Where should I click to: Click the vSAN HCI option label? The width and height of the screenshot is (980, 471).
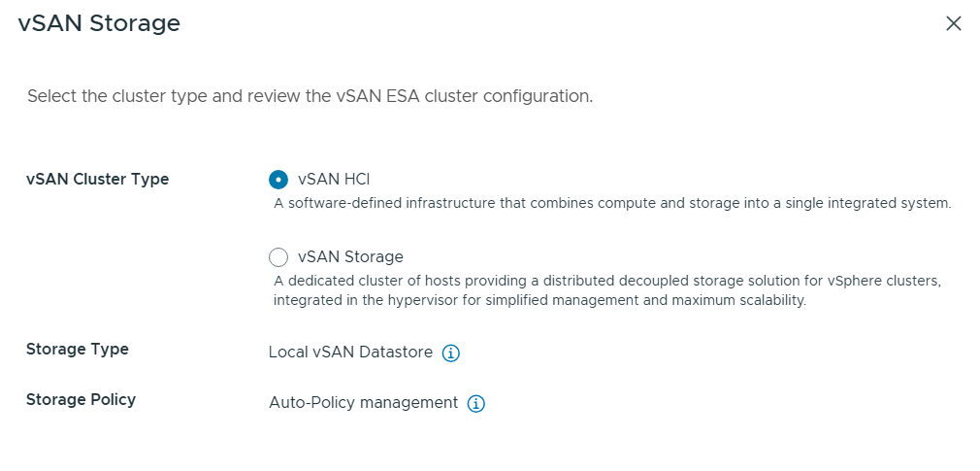point(334,179)
